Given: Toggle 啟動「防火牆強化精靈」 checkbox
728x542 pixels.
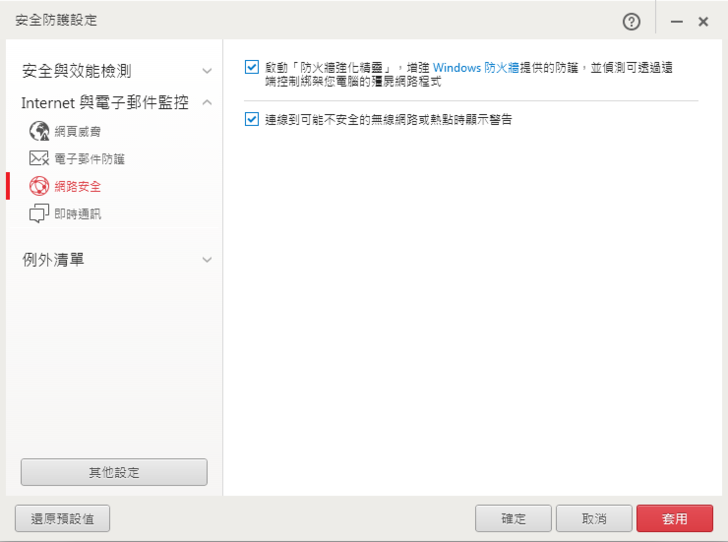Looking at the screenshot, I should (x=252, y=67).
